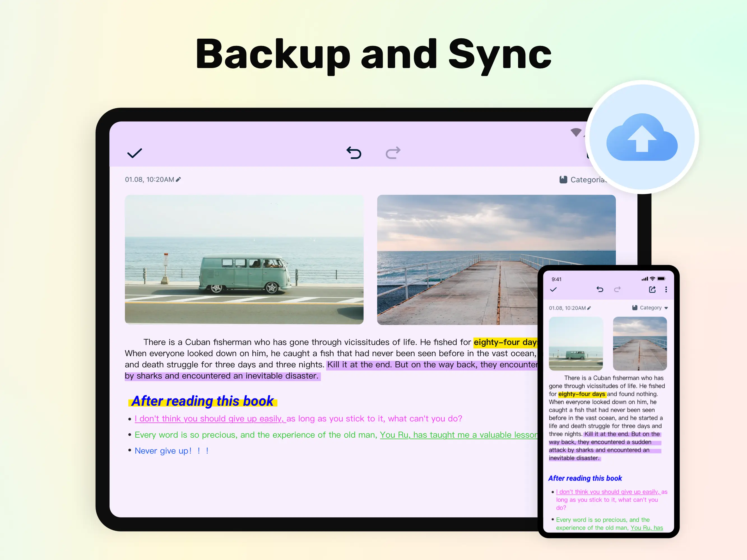This screenshot has height=560, width=747.
Task: Tap the pier thumbnail on the phone
Action: click(640, 344)
